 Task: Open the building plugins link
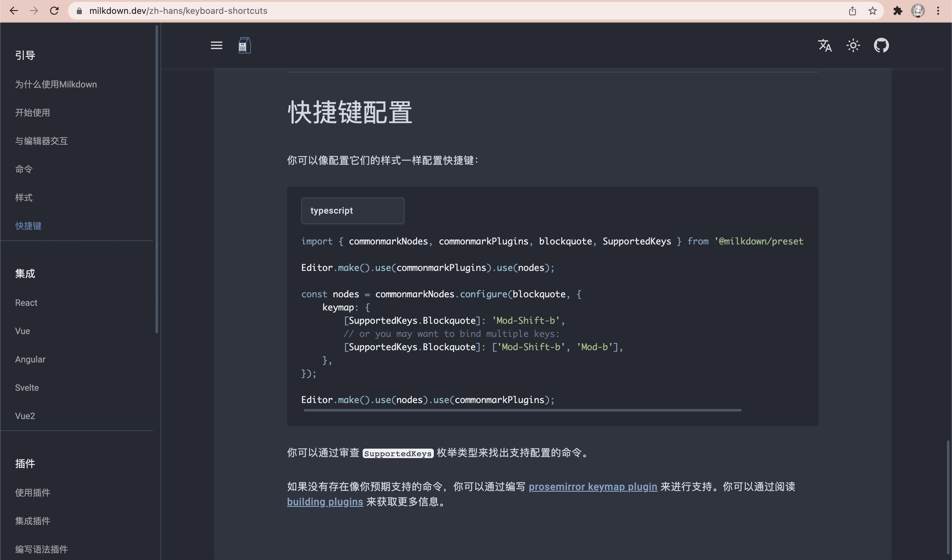(325, 502)
